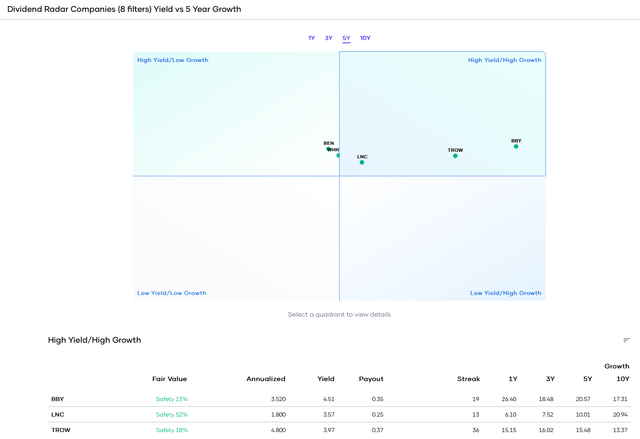The height and width of the screenshot is (439, 640).
Task: Click BBY yield value 4.51
Action: tap(329, 399)
